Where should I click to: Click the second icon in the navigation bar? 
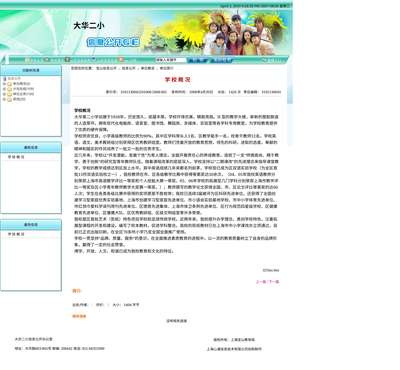(47, 60)
